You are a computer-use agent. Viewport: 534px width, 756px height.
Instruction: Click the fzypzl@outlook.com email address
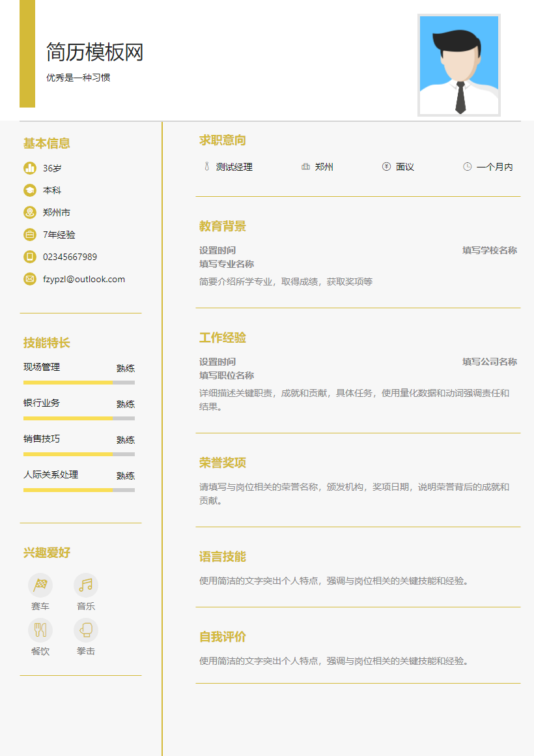coord(83,278)
